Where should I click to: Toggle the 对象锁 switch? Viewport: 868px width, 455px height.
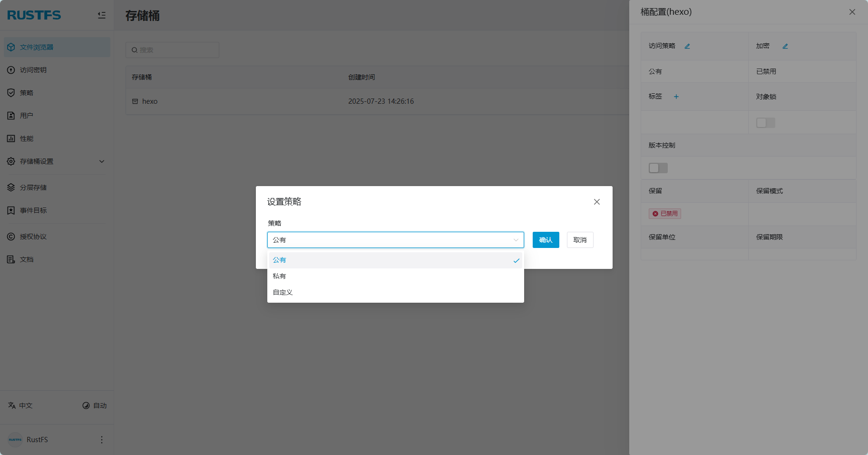coord(765,123)
